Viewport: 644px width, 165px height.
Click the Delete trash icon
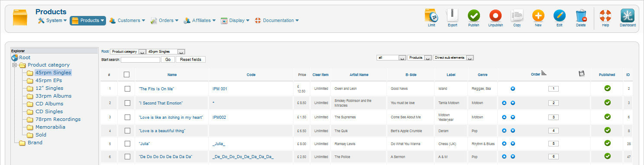[581, 16]
